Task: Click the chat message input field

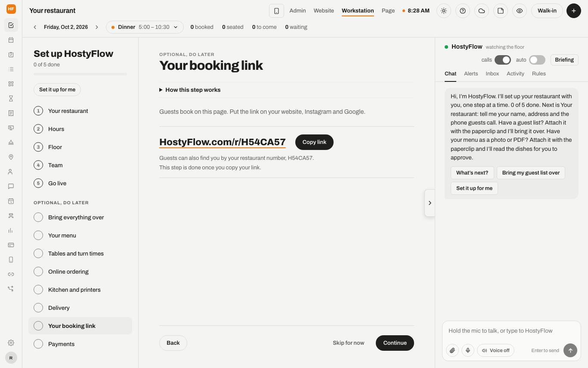Action: [511, 331]
